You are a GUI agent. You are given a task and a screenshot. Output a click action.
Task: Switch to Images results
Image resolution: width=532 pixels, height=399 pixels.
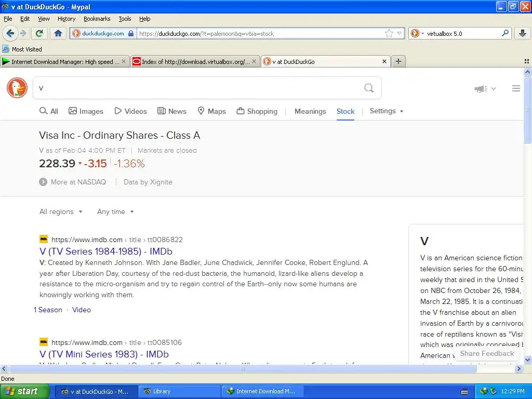[x=86, y=111]
